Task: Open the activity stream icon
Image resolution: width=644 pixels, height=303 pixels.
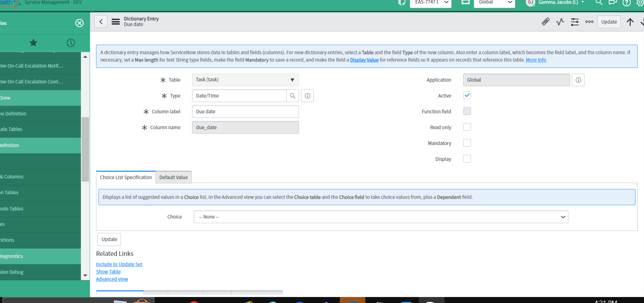Action: [x=560, y=22]
